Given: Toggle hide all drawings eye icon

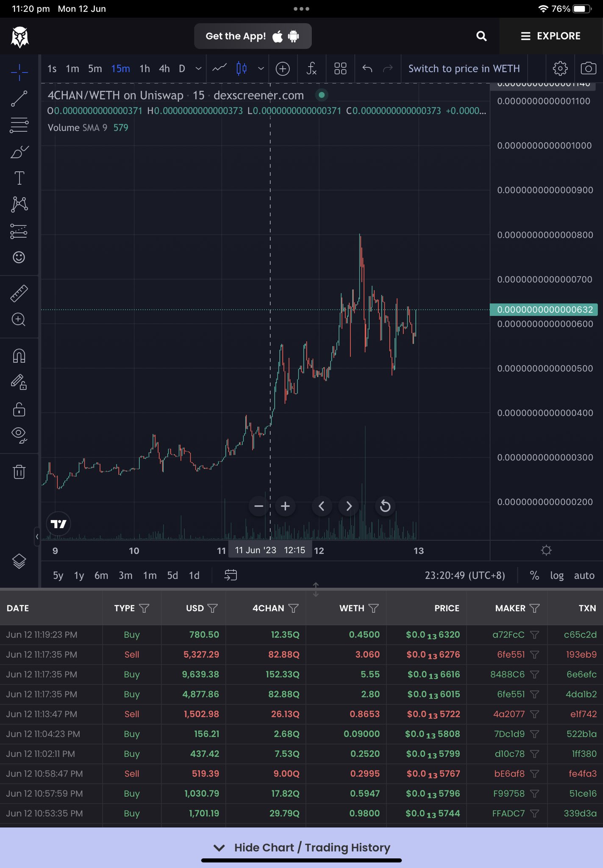Looking at the screenshot, I should click(19, 435).
